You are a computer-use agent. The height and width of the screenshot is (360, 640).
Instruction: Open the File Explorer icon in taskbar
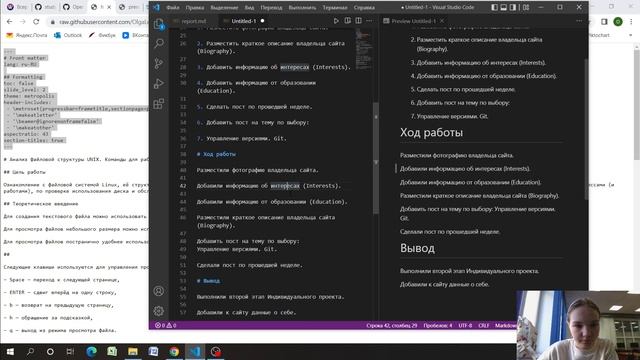[x=133, y=351]
